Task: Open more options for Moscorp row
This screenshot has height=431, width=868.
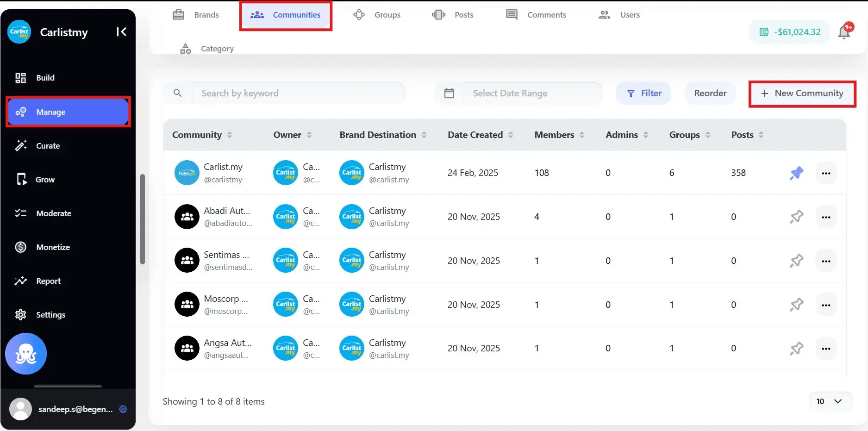Action: pyautogui.click(x=826, y=305)
